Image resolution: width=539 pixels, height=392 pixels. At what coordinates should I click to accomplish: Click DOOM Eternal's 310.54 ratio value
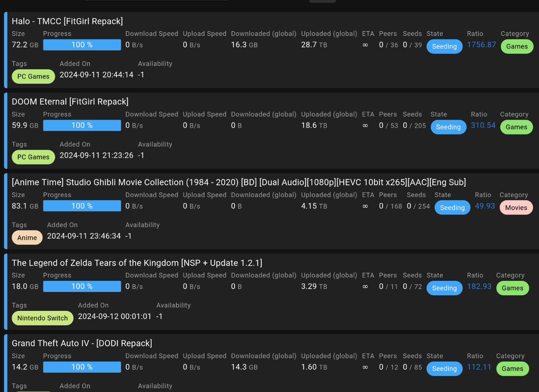pos(483,126)
